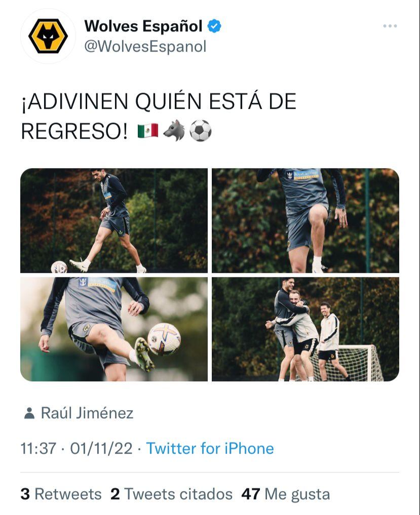Screen dimensions: 420x515
Task: Open photo of players hugging near goal
Action: (x=306, y=329)
